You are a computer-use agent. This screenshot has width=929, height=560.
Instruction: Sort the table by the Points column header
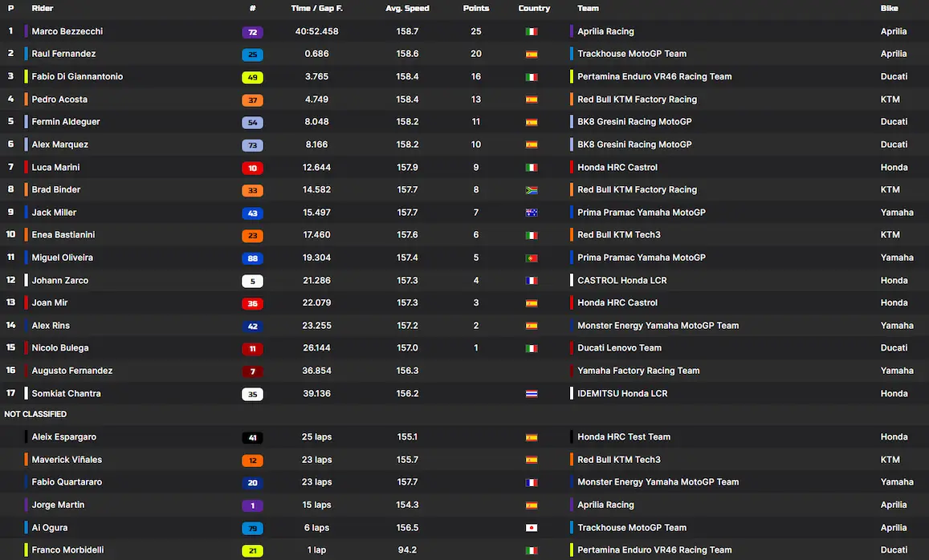point(476,9)
